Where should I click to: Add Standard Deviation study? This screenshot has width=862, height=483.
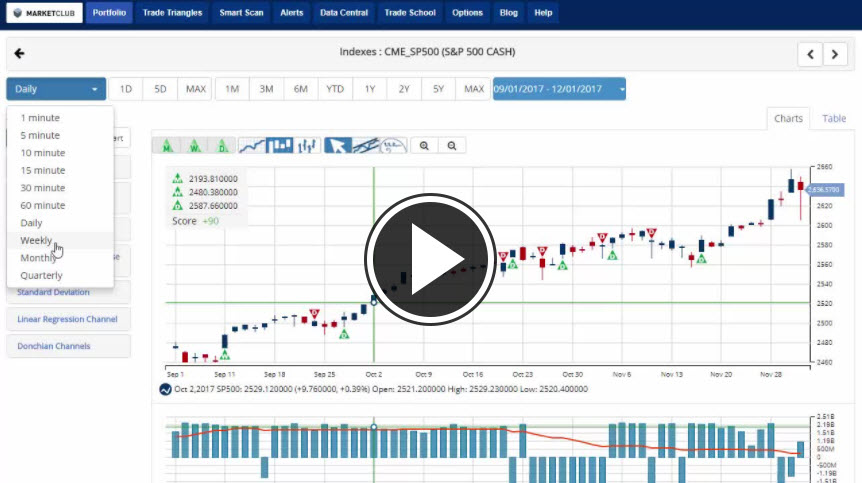pos(69,292)
